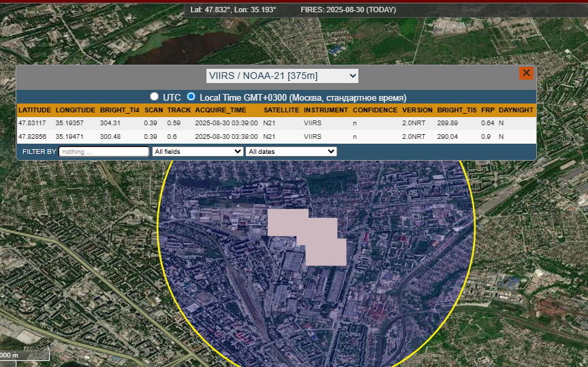Select the UTC time radio button

pos(155,97)
